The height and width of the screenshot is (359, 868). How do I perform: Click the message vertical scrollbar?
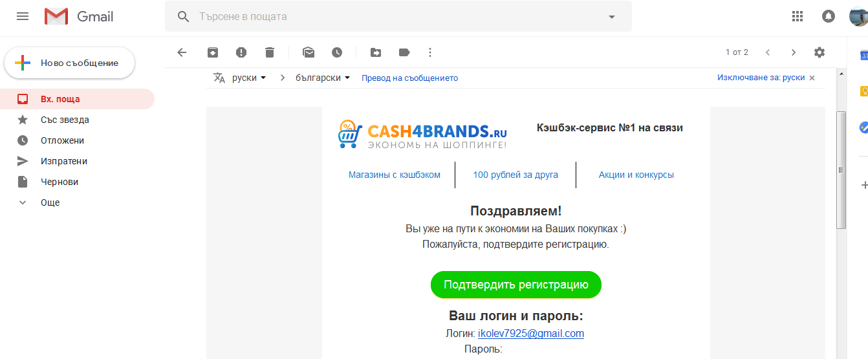pos(841,169)
